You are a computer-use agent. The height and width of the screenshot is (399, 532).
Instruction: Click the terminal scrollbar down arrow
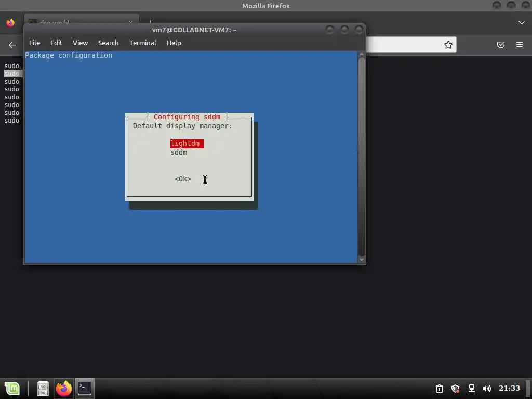click(362, 260)
